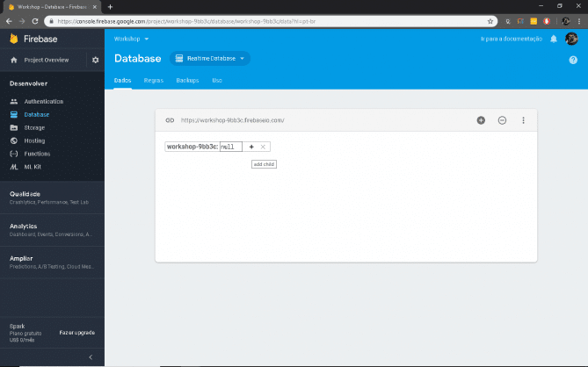Open the database more options menu

click(523, 120)
